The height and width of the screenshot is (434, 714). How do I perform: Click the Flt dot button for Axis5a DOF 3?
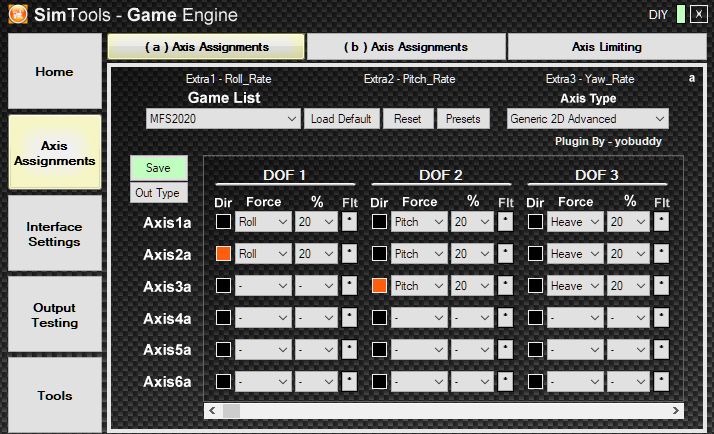click(661, 349)
